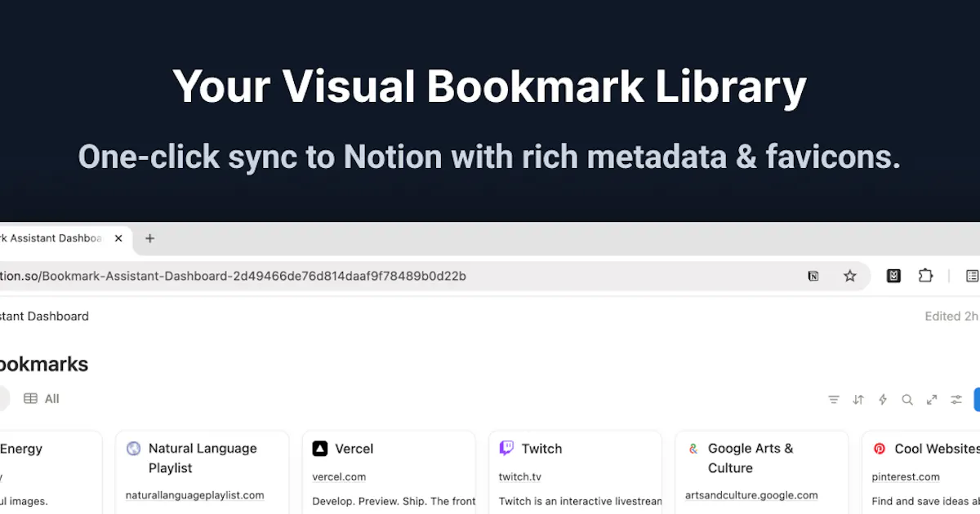Open the Cool Websites bookmark card
980x514 pixels.
coord(920,472)
